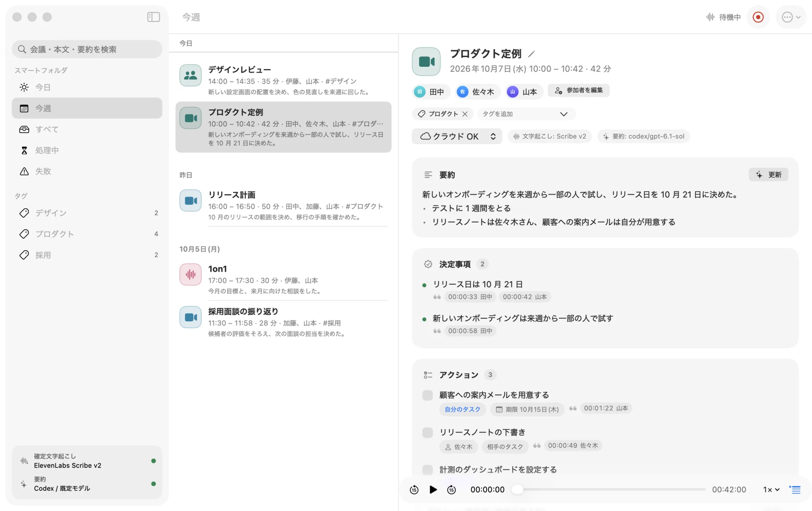Image resolution: width=812 pixels, height=511 pixels.
Task: Click the 期限 10月15日(木) due date chip
Action: tap(527, 409)
